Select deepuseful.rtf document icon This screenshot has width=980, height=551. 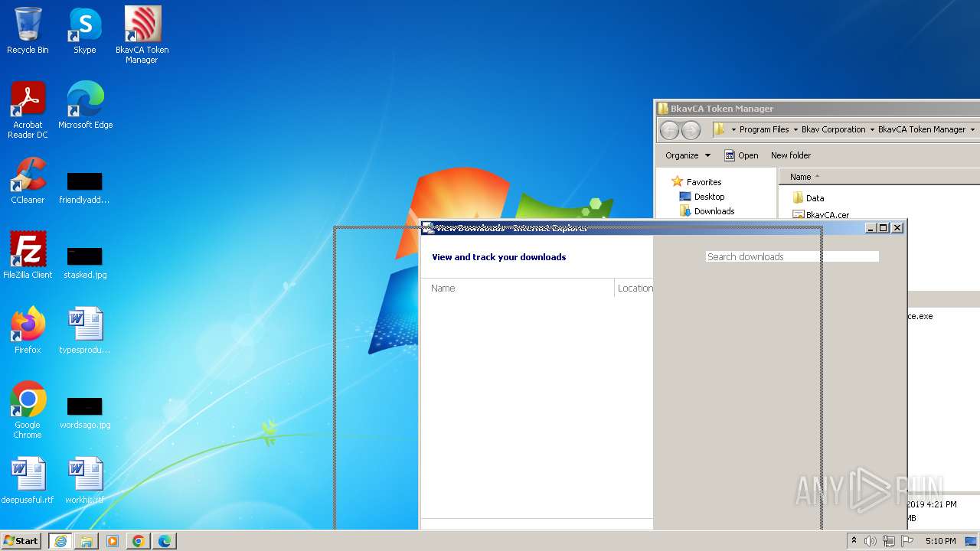(x=28, y=481)
